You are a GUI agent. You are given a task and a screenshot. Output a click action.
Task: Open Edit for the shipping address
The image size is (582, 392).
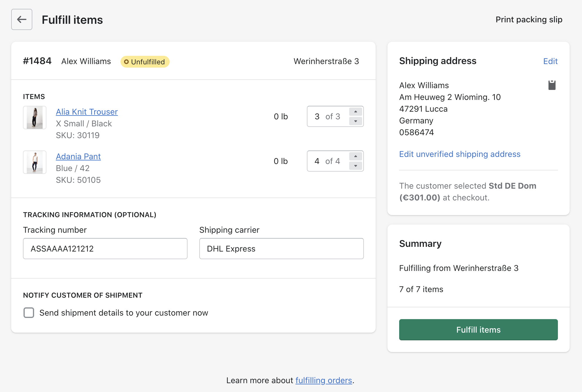550,61
